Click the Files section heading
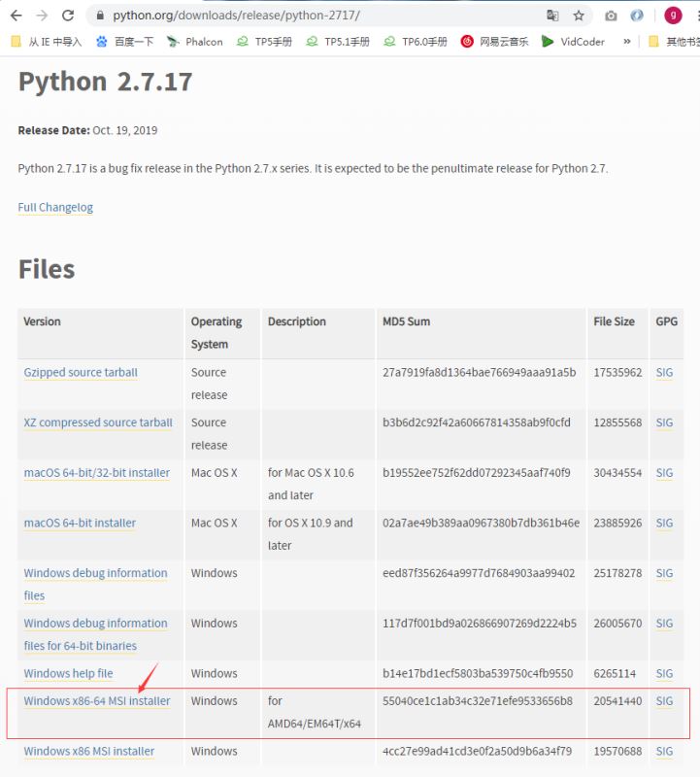The image size is (700, 777). [x=47, y=269]
